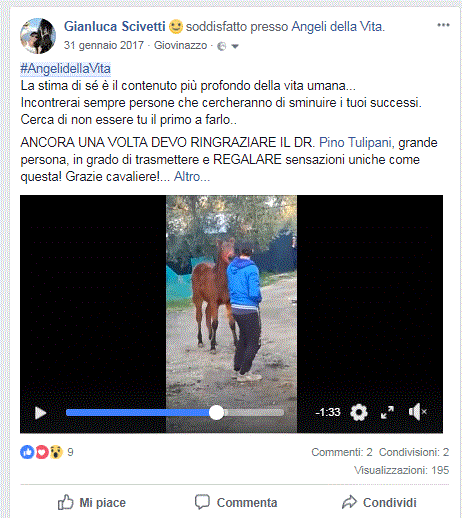Like the post with Mi piace
Image resolution: width=462 pixels, height=518 pixels.
coord(92,502)
